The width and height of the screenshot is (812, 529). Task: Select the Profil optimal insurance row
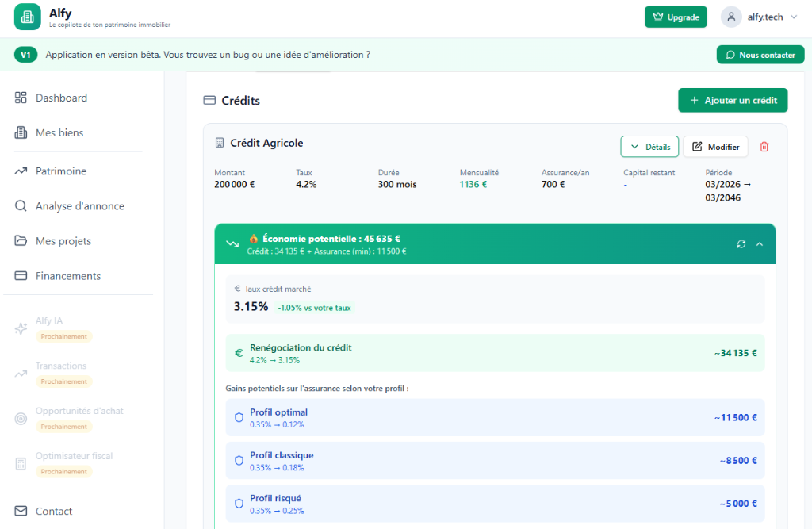495,418
